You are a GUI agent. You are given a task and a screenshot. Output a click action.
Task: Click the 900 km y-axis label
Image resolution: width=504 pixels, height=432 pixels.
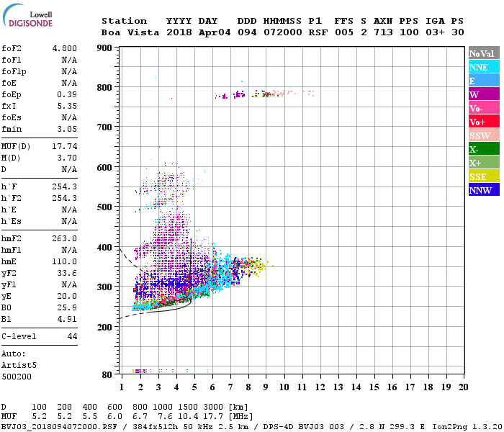(104, 48)
